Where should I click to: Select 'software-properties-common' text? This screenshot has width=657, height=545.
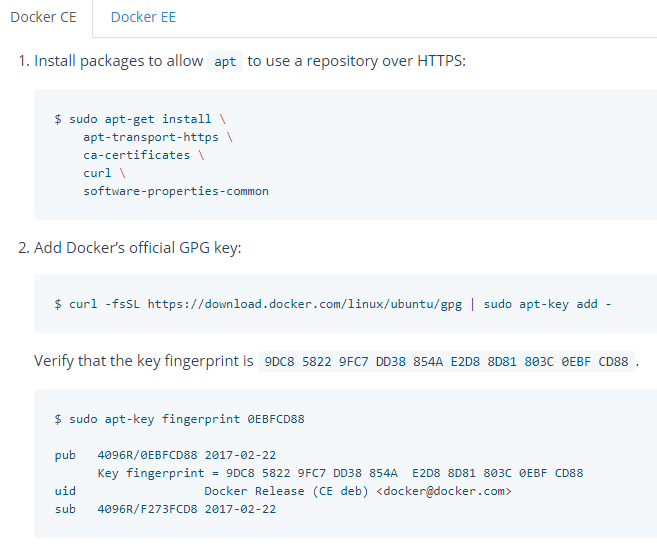[176, 191]
